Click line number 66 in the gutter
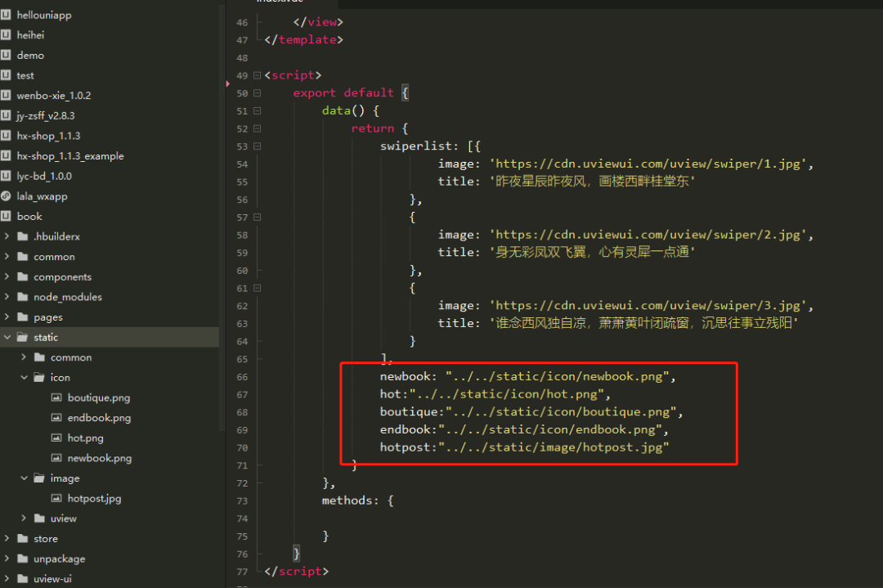 tap(242, 377)
